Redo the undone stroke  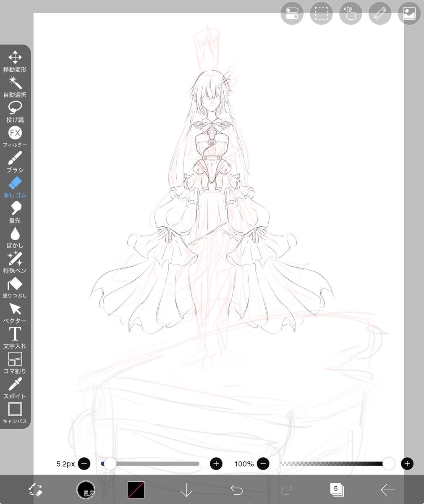(x=287, y=490)
